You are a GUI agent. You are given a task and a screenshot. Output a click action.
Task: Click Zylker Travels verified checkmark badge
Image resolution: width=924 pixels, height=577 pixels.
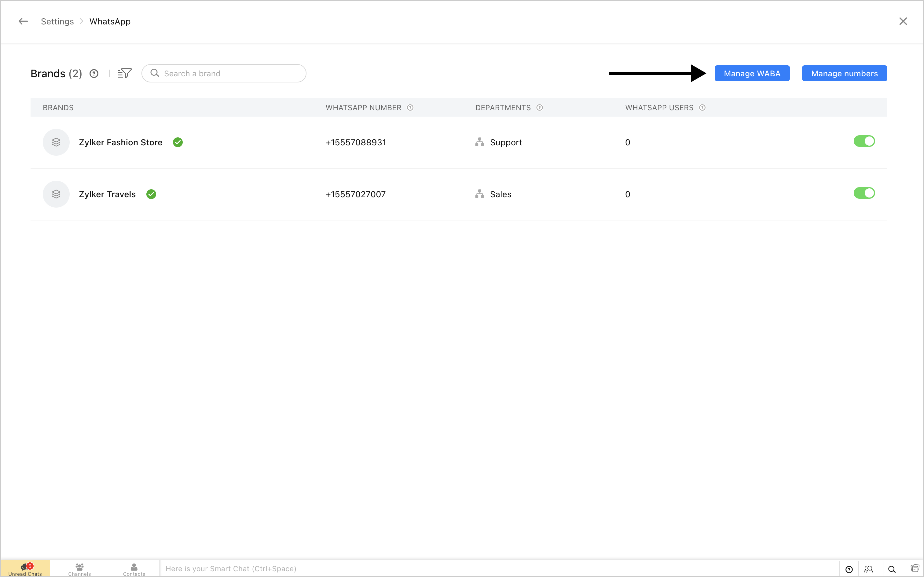[151, 194]
